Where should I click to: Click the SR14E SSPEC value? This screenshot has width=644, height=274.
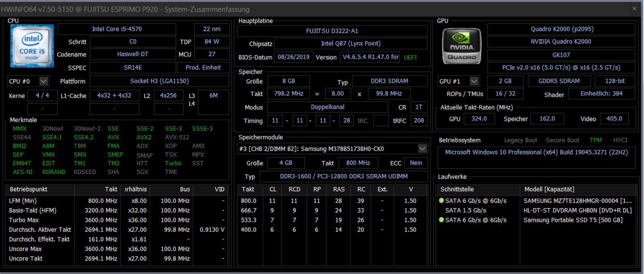coord(133,67)
